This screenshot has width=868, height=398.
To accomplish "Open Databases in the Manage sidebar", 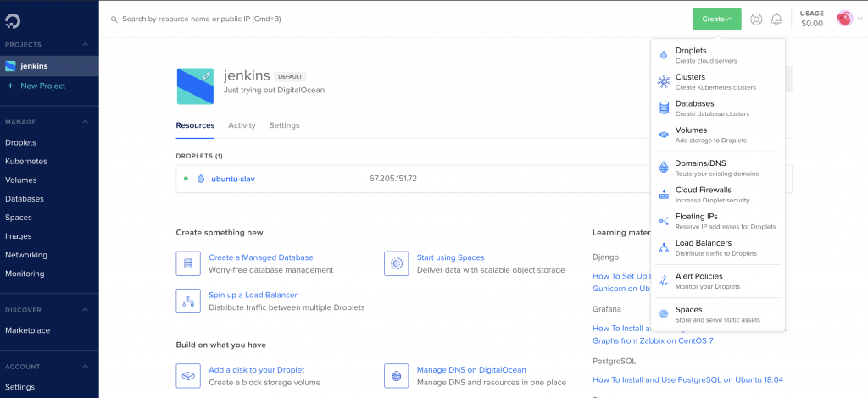I will 25,199.
